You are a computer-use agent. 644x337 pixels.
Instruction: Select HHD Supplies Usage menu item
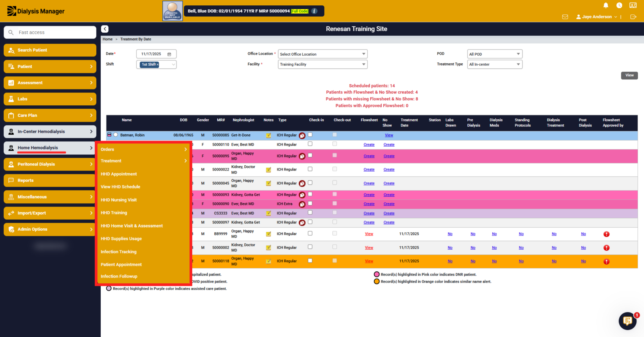pyautogui.click(x=121, y=239)
